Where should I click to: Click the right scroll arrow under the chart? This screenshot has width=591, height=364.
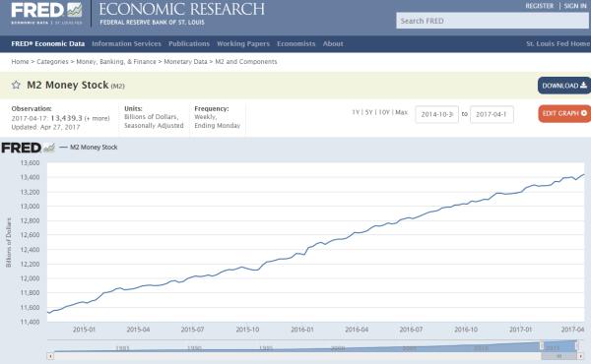click(x=581, y=356)
